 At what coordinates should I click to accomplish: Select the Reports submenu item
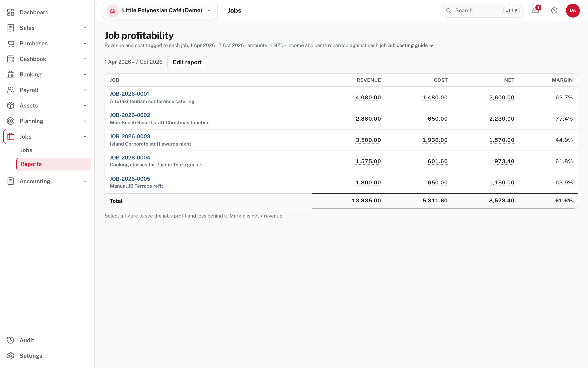pos(54,164)
